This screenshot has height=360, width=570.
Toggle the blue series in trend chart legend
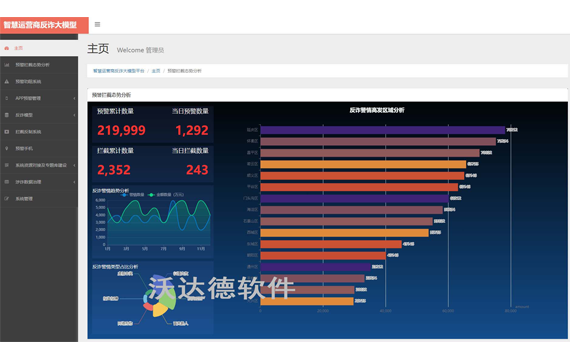click(124, 195)
